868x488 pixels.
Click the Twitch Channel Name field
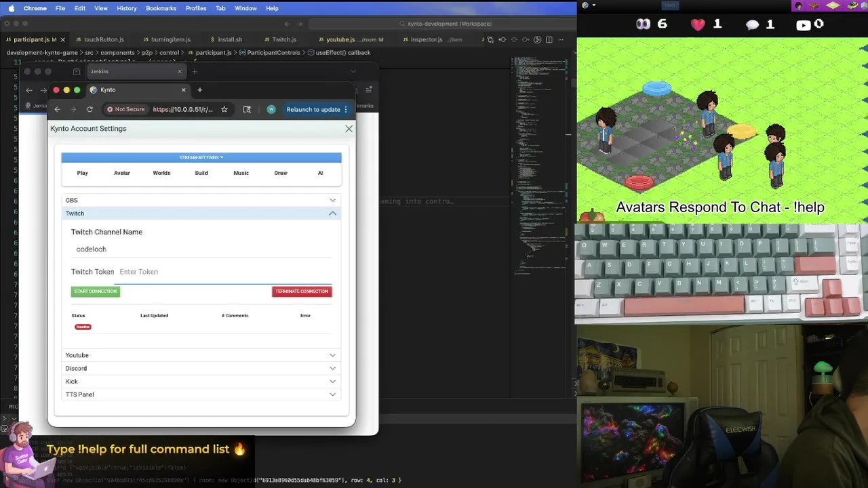201,249
